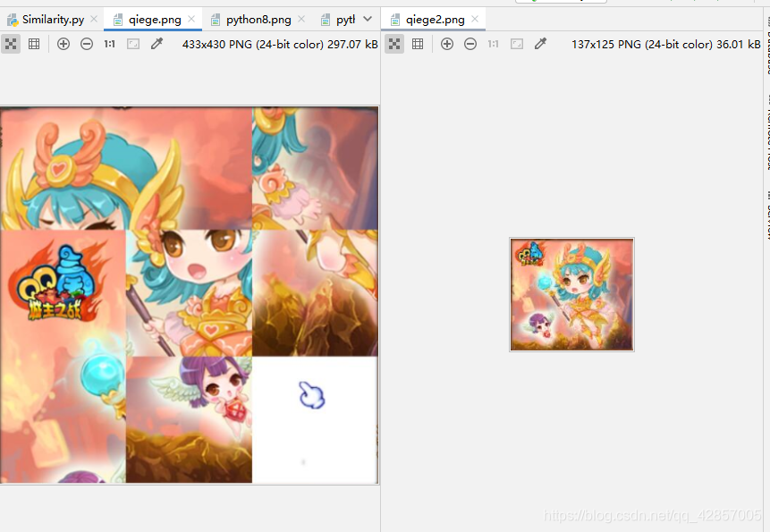Toggle chessboard background in qiege2.png viewer

[x=394, y=44]
